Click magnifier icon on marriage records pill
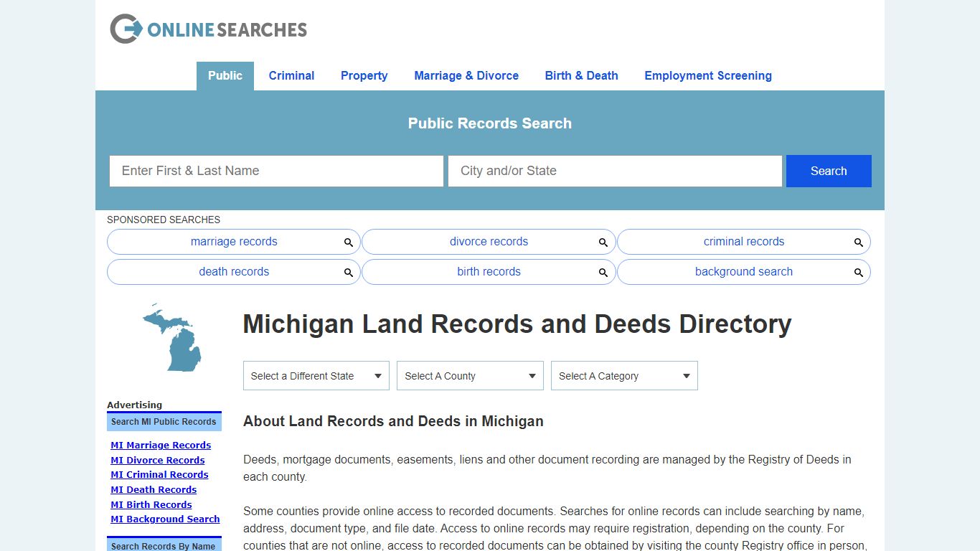980x551 pixels. (x=348, y=242)
